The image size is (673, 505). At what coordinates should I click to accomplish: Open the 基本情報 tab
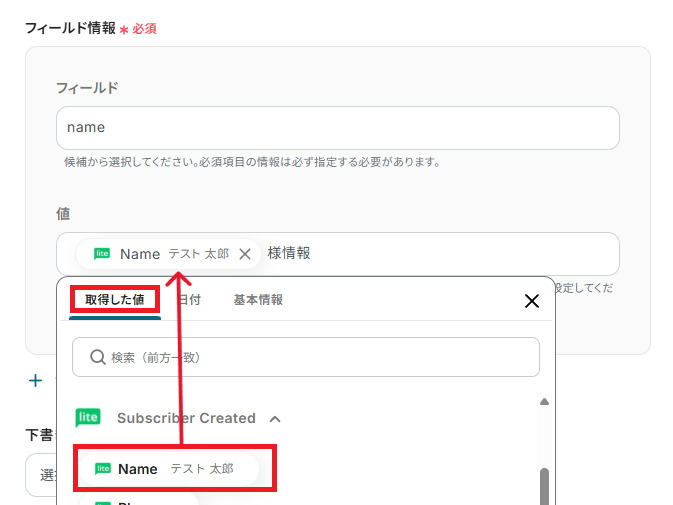tap(258, 299)
